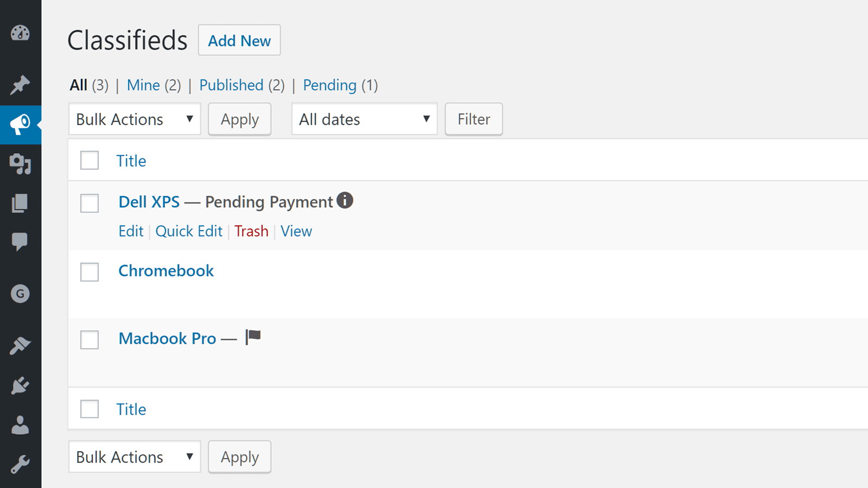Open Posts via the pushpin icon
The height and width of the screenshot is (488, 868).
20,85
